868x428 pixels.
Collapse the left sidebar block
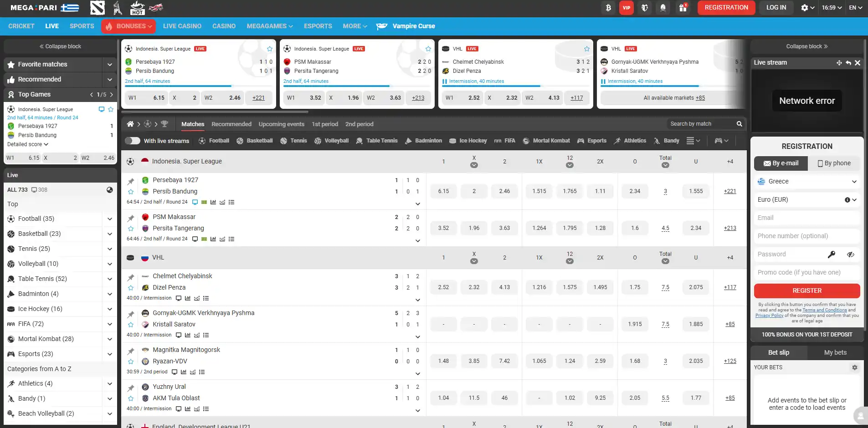[60, 46]
